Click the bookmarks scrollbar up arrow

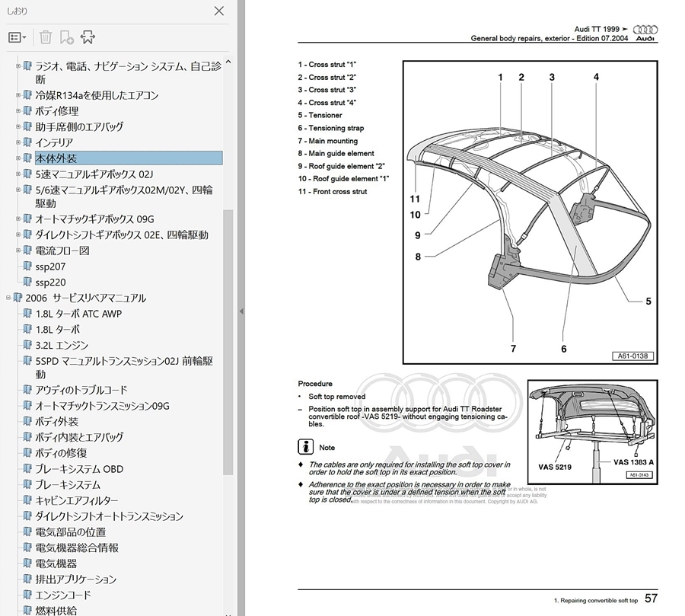click(228, 62)
